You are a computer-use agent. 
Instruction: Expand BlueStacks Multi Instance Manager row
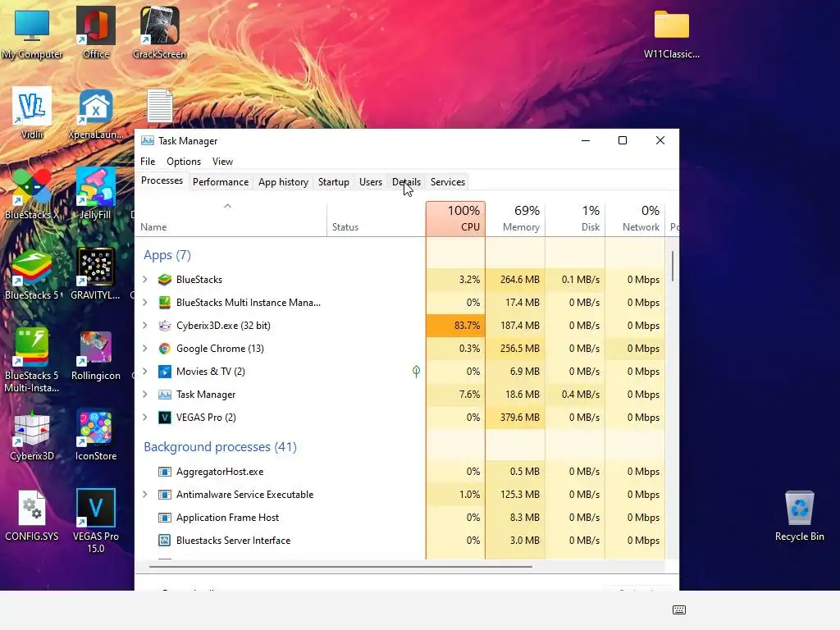[x=144, y=303]
